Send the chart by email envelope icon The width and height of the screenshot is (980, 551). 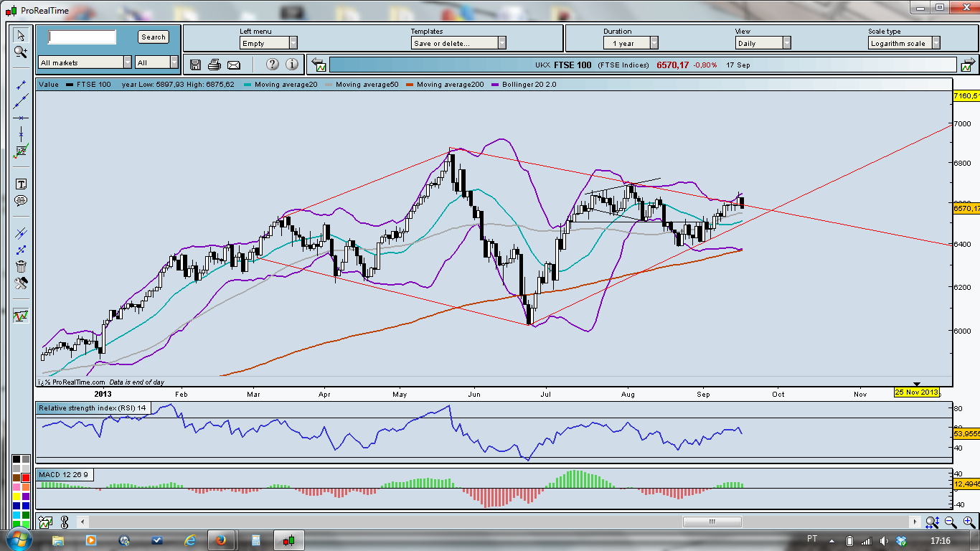click(233, 65)
